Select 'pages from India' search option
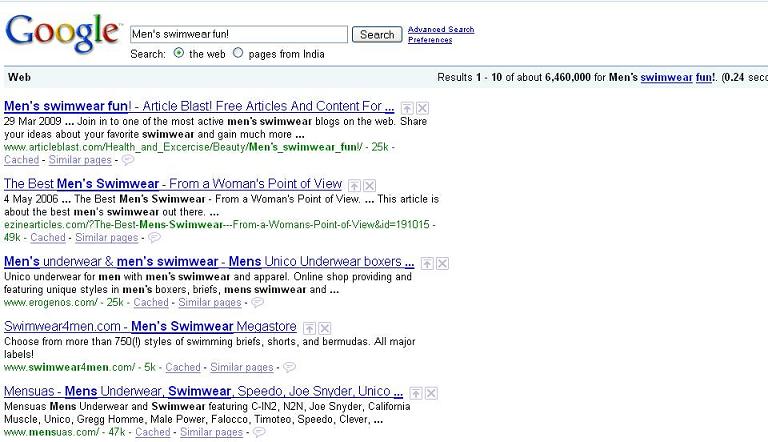Viewport: 768px width, 442px height. pos(238,52)
